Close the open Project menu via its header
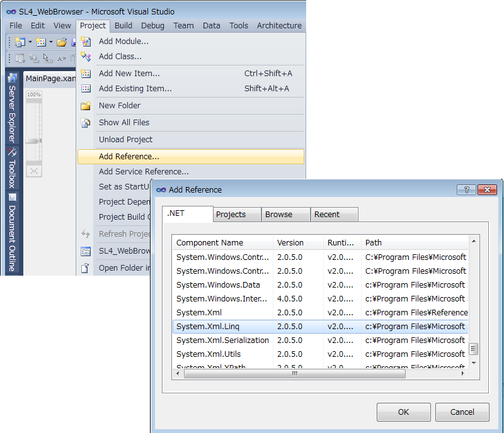 point(93,26)
